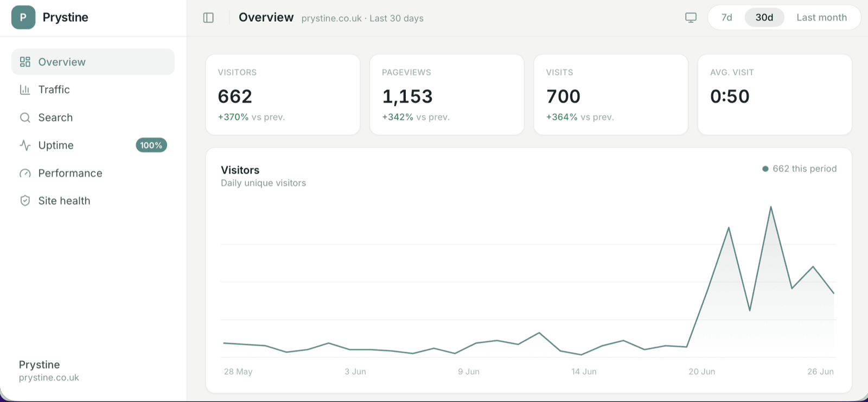Click the +342% vs prev. text
This screenshot has width=868, height=402.
pyautogui.click(x=416, y=117)
